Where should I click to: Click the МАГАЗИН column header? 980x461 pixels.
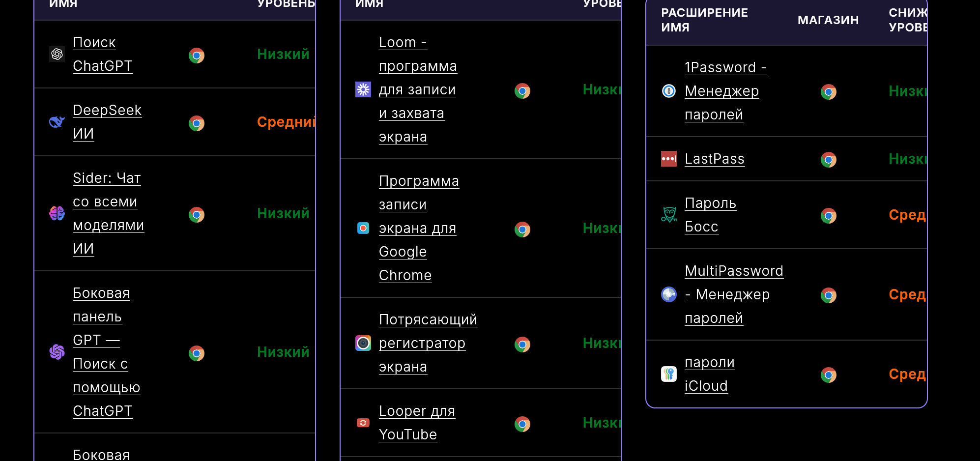828,20
